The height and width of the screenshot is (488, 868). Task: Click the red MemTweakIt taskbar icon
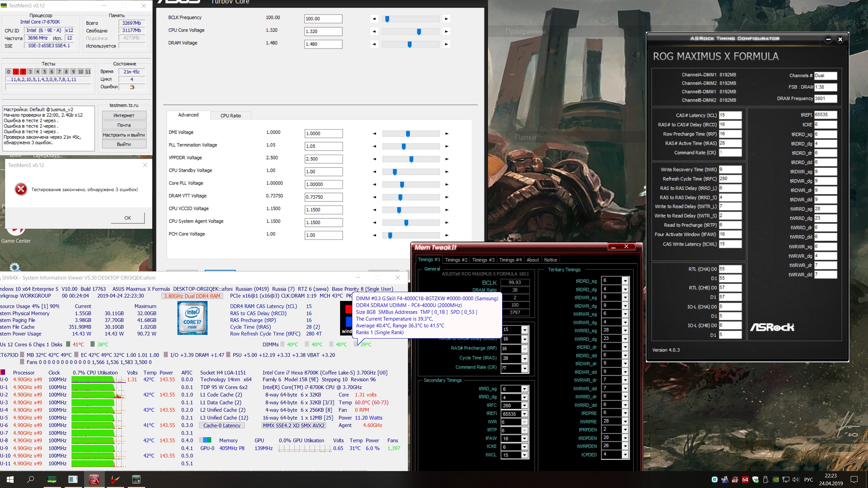94,479
